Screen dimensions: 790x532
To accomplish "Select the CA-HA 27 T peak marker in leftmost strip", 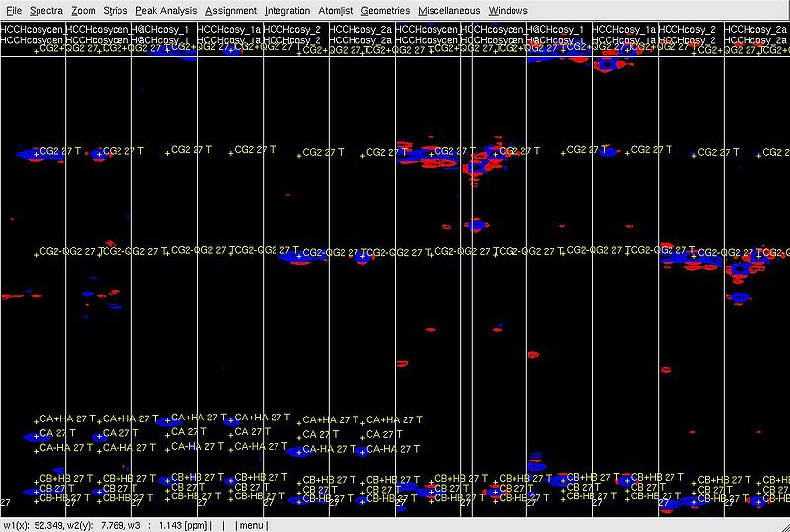I will [37, 449].
